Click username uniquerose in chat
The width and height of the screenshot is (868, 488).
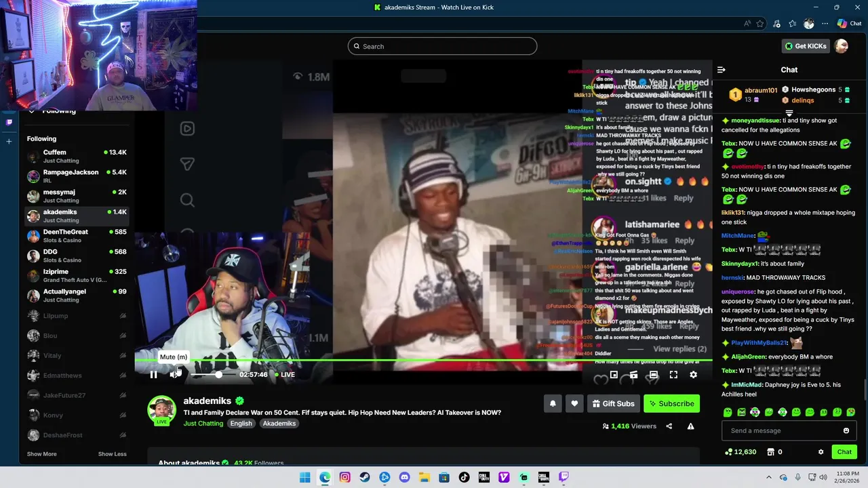pyautogui.click(x=738, y=291)
